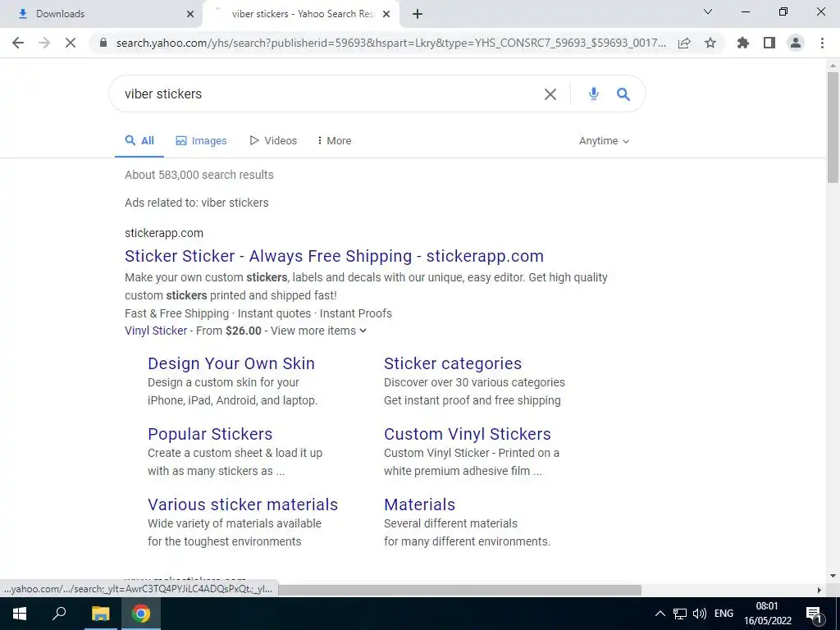Submit search with the magnifier icon

[x=623, y=94]
